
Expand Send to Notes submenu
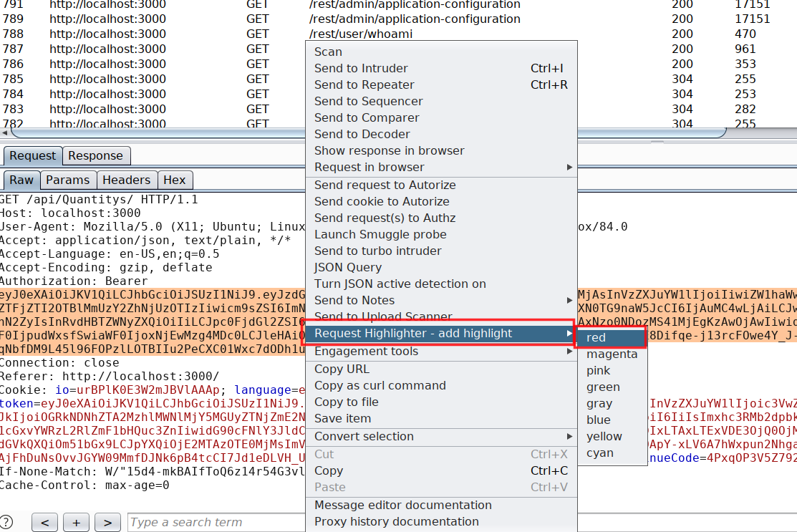point(441,300)
